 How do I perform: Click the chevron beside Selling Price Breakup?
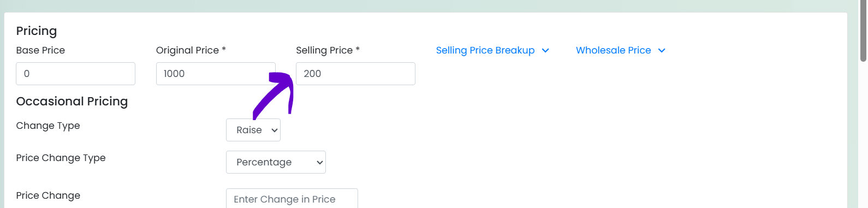pyautogui.click(x=545, y=50)
